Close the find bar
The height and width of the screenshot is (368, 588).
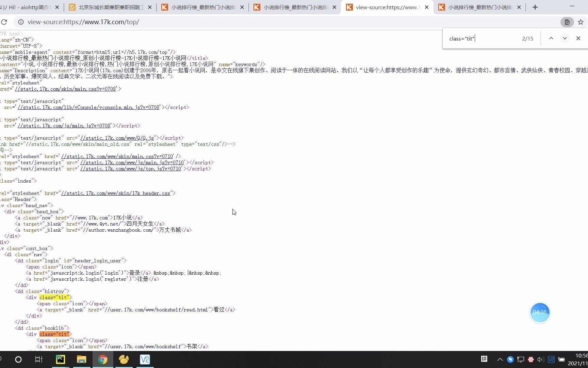[578, 39]
